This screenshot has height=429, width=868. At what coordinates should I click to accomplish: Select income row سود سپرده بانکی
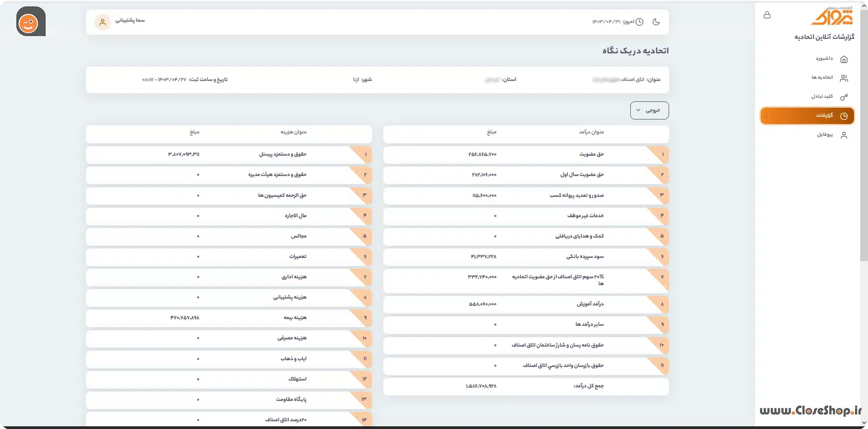point(526,257)
